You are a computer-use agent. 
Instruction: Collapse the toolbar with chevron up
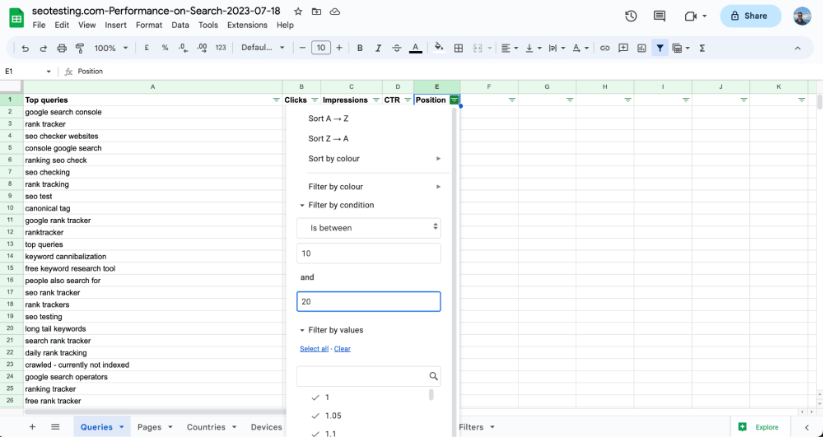[797, 48]
